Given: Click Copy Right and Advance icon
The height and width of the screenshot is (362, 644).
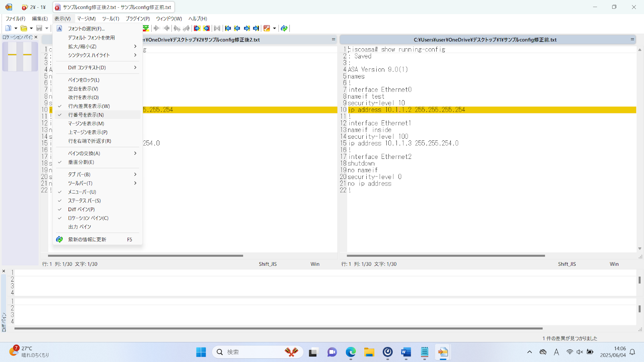Looking at the screenshot, I should point(177,28).
